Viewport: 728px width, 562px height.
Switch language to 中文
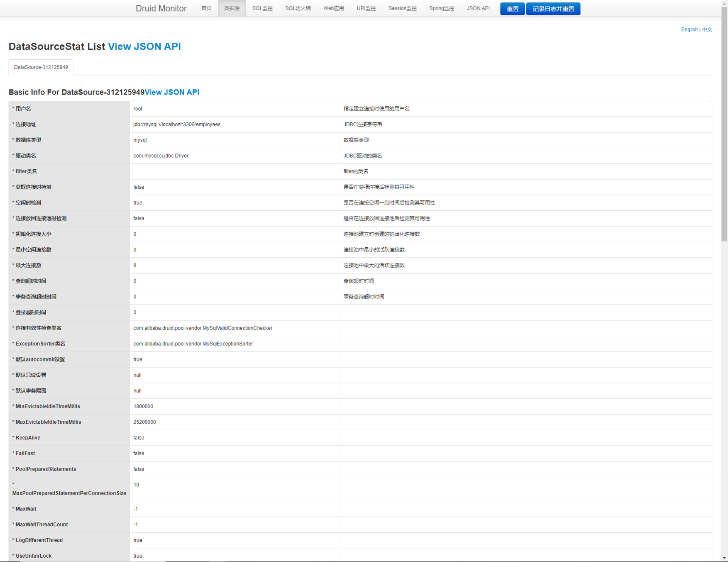click(x=707, y=29)
